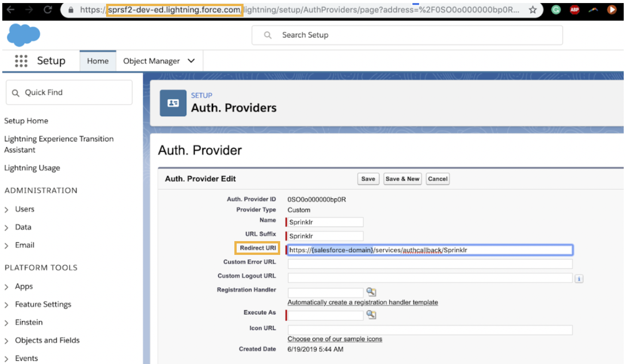Click the PLATFORM TOOLS section heading
The image size is (626, 364).
[x=41, y=268]
